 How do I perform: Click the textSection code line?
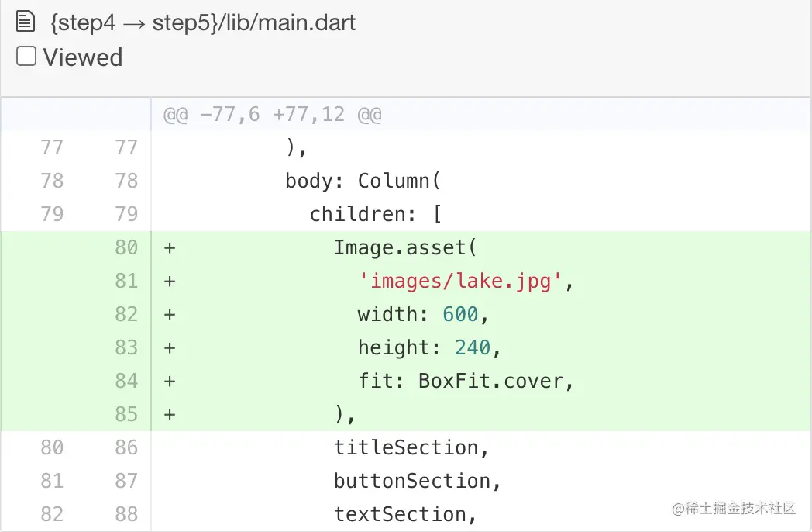point(404,514)
